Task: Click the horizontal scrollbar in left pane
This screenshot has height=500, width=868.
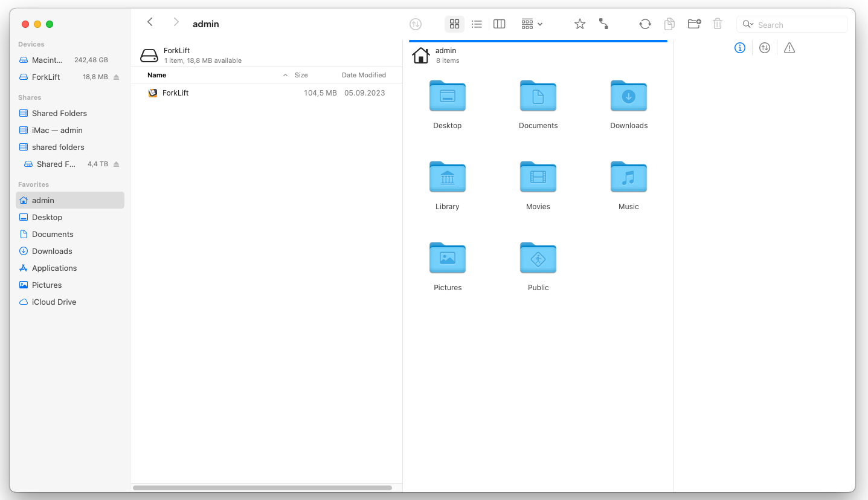Action: 262,488
